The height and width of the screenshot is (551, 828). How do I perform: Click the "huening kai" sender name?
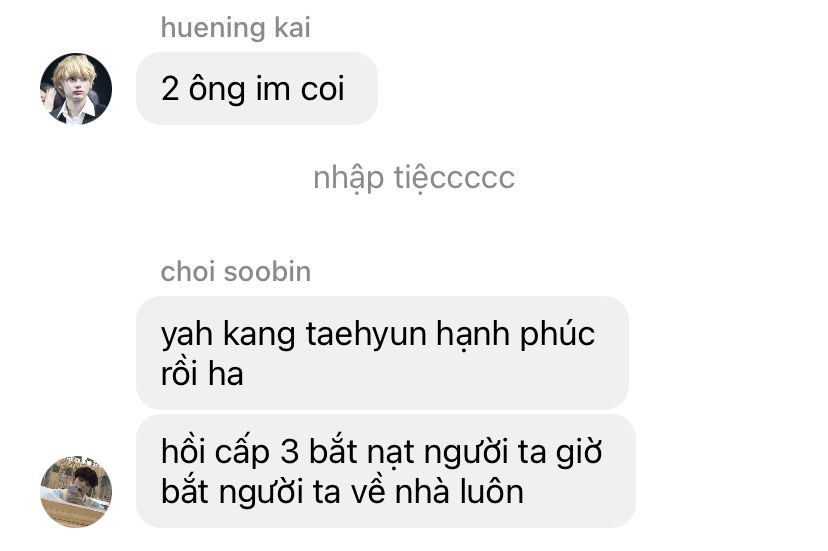[x=236, y=27]
